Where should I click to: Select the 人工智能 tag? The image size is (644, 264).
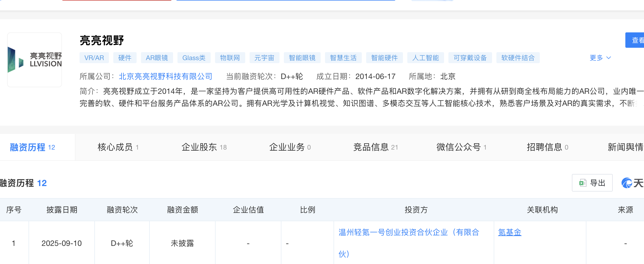tap(426, 58)
